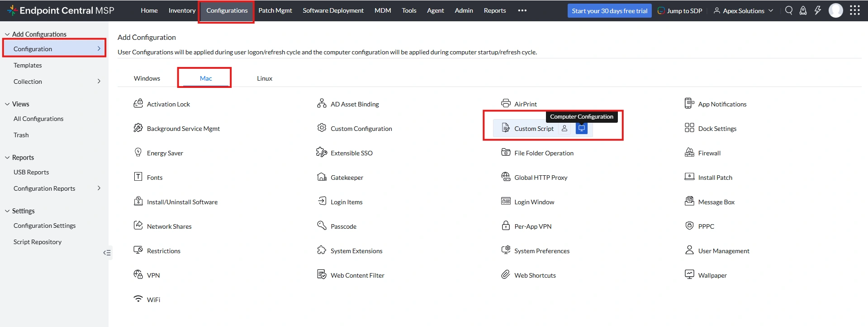
Task: Open the Patch Mgmt menu
Action: click(x=275, y=10)
